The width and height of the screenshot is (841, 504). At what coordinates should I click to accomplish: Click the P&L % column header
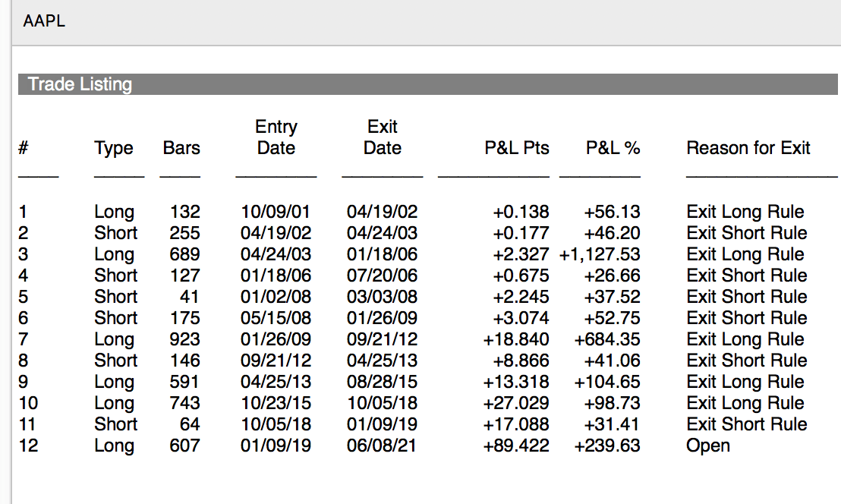[613, 148]
